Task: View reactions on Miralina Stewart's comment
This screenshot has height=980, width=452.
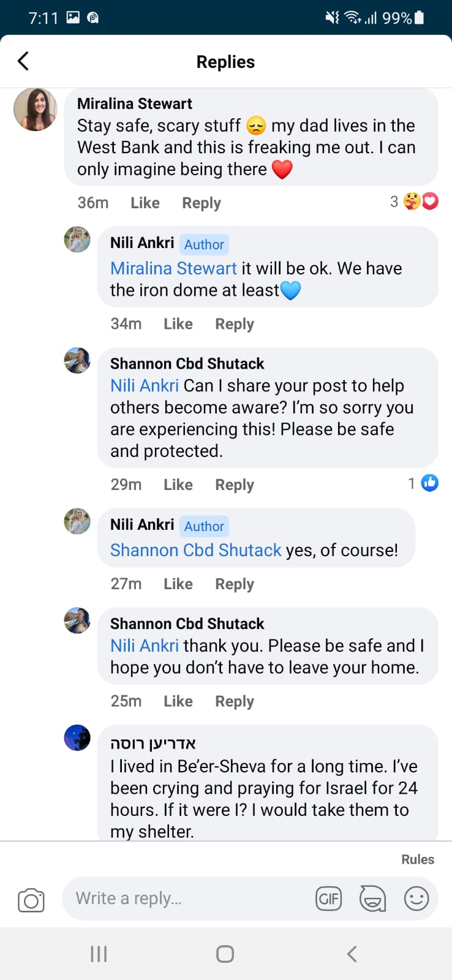Action: tap(415, 202)
